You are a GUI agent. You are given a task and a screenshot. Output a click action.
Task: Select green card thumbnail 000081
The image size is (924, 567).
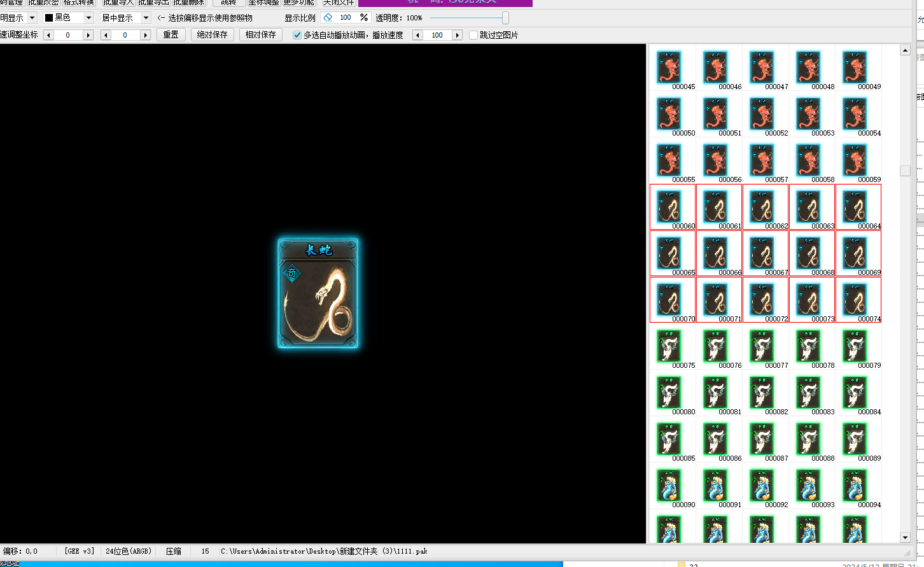(x=719, y=393)
